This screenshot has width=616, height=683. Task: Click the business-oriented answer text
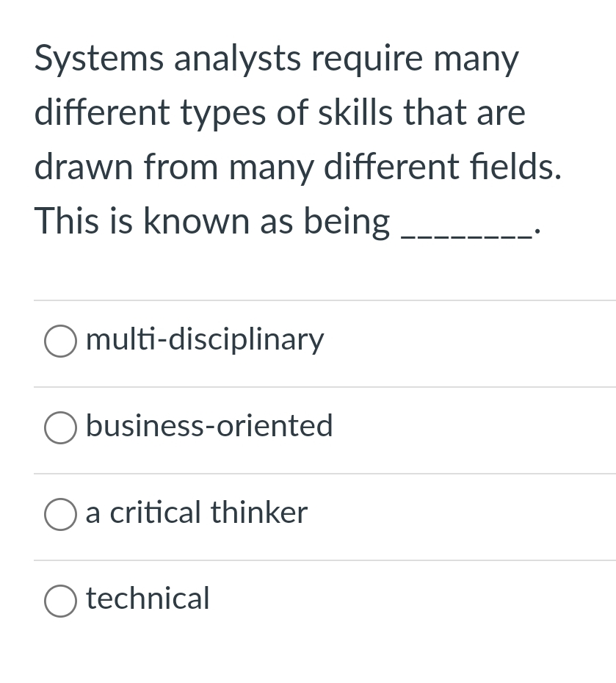[209, 426]
